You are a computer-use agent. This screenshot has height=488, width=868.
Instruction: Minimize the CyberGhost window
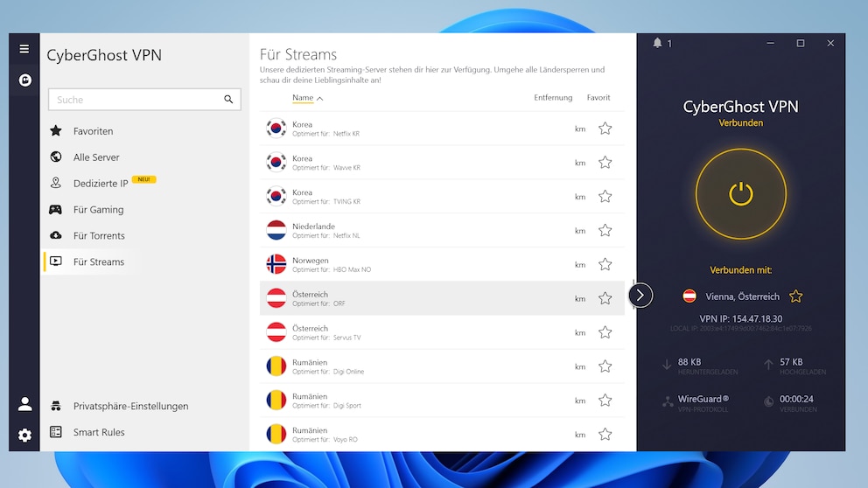click(770, 43)
